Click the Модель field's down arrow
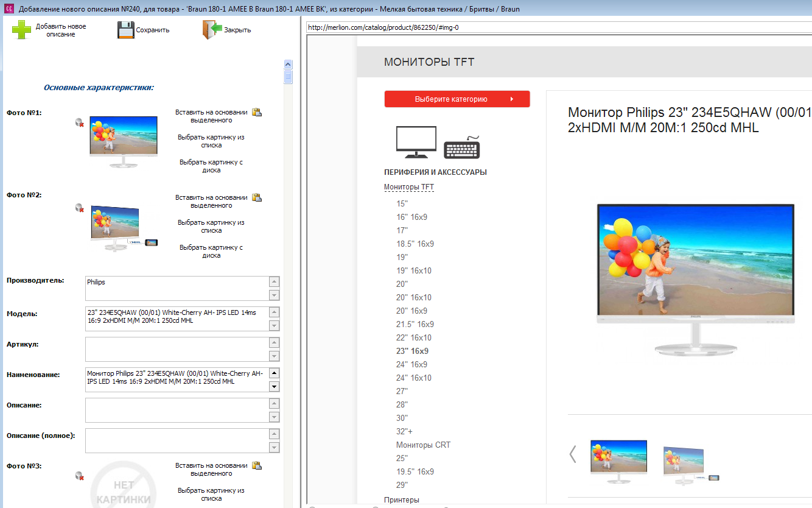 tap(275, 326)
